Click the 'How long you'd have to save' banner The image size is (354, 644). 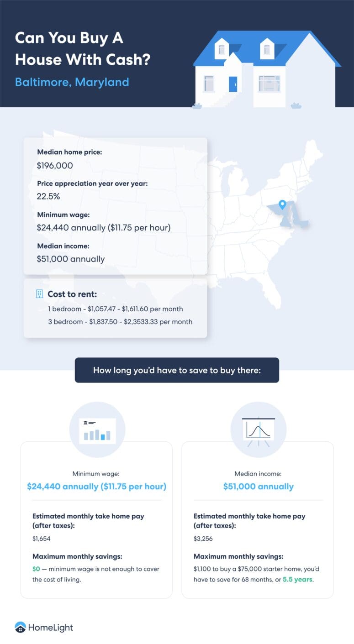[x=177, y=370]
